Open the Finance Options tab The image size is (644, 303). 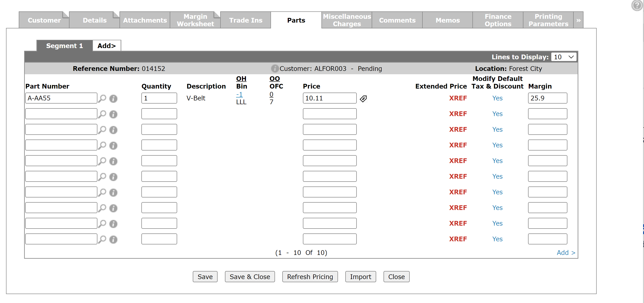(498, 20)
